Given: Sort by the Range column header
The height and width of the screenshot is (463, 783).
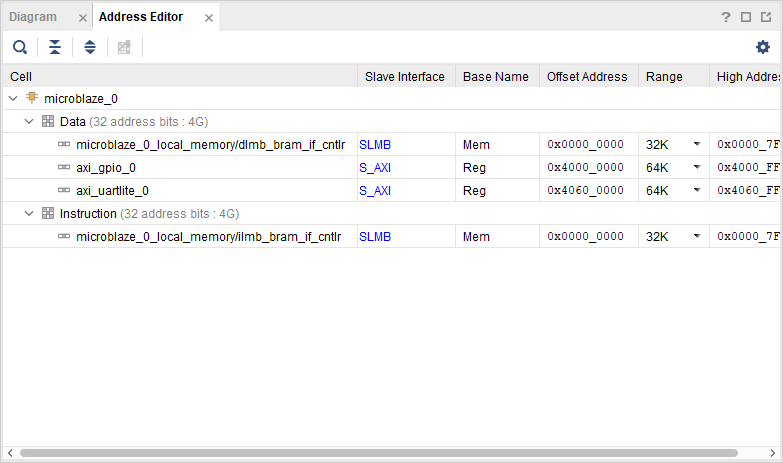Looking at the screenshot, I should coord(674,76).
